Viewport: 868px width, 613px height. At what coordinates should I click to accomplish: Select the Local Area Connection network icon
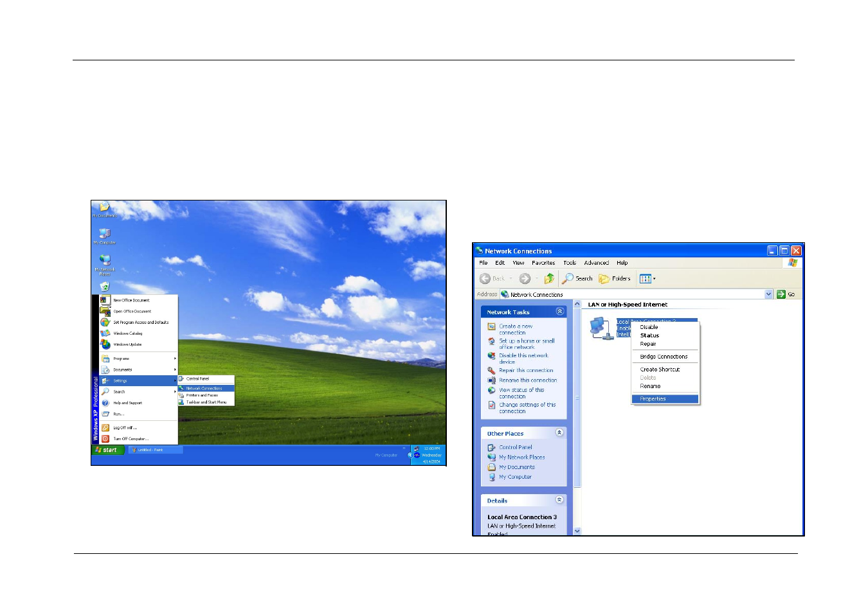click(x=602, y=328)
